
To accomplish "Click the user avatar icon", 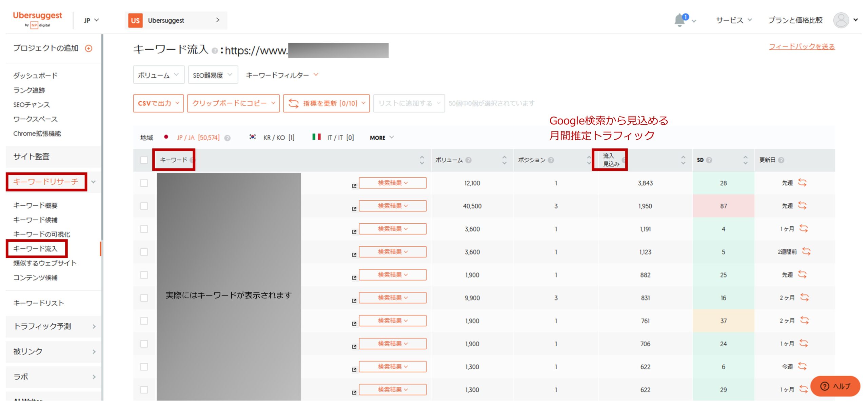I will [x=841, y=20].
